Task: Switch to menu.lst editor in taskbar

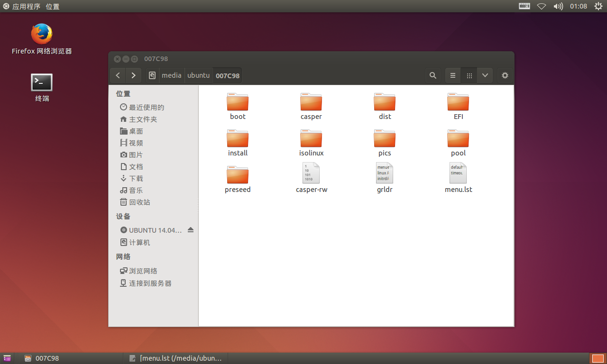Action: pos(176,358)
